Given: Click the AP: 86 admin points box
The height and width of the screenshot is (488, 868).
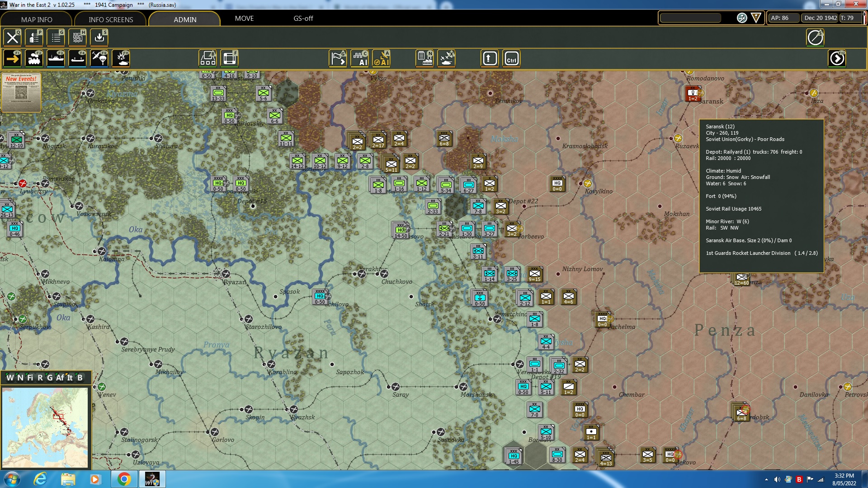Looking at the screenshot, I should point(783,18).
